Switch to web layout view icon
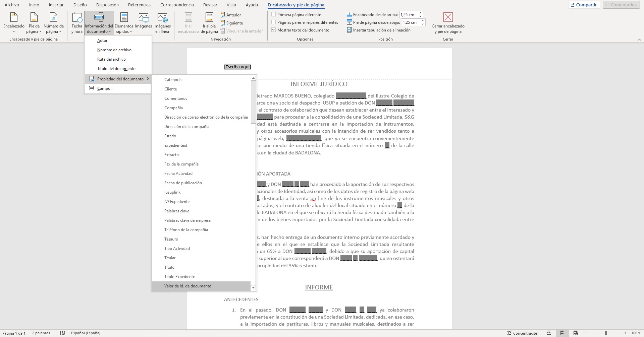The height and width of the screenshot is (337, 644). 576,333
